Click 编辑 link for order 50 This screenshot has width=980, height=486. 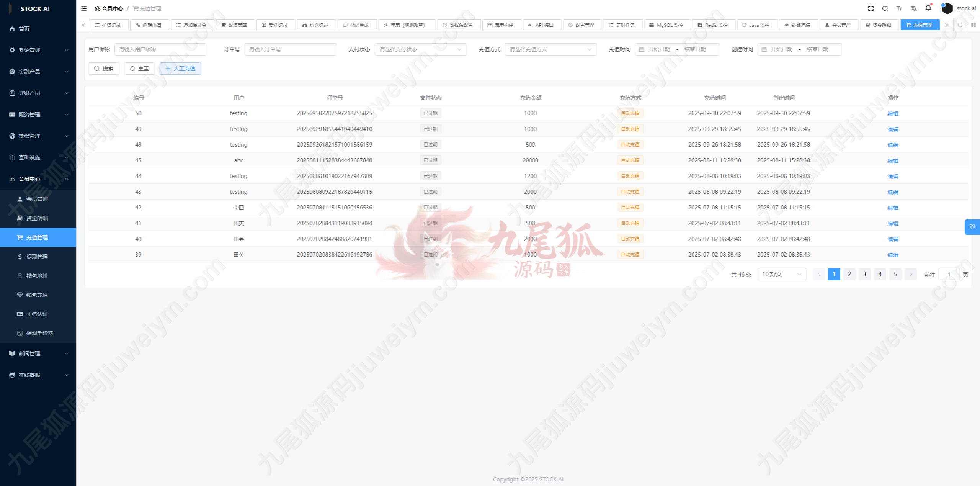tap(893, 114)
